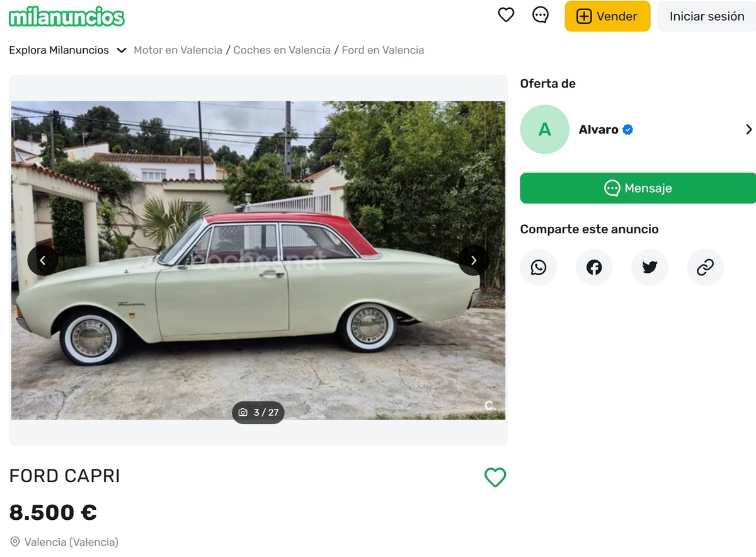Open the Ford Capri car photo
The width and height of the screenshot is (756, 557).
pos(258,260)
